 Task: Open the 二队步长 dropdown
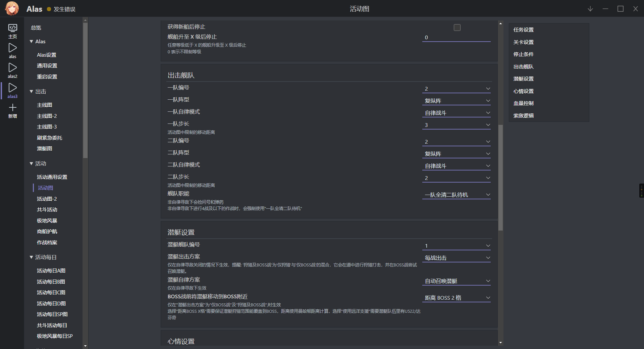pyautogui.click(x=456, y=178)
